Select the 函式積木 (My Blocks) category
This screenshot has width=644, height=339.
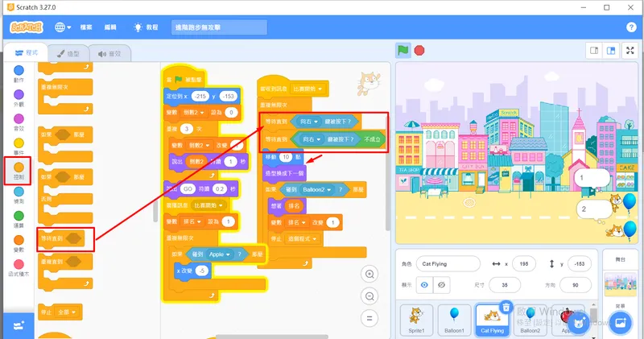19,268
